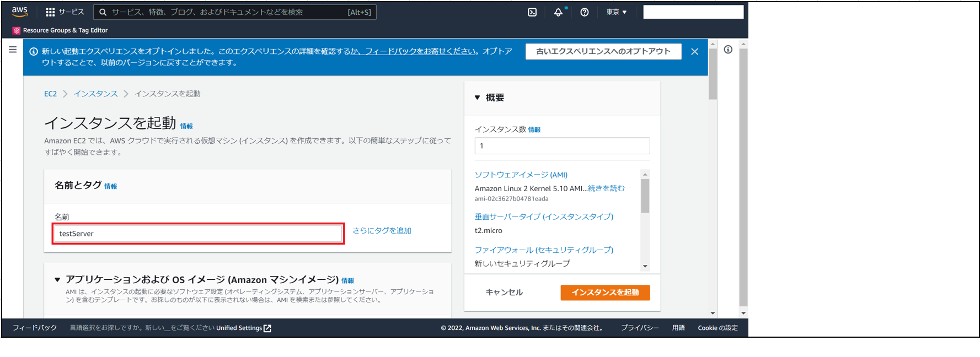The width and height of the screenshot is (980, 357).
Task: Click the インスタンス数 number field
Action: pyautogui.click(x=562, y=146)
